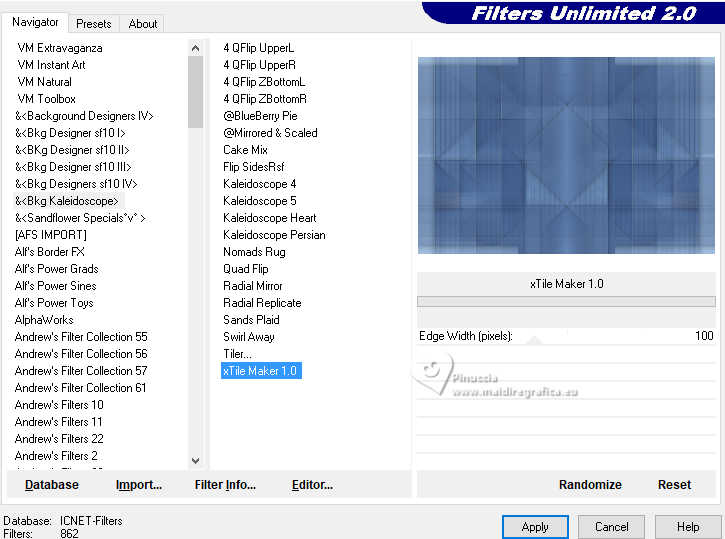Viewport: 725px width, 539px height.
Task: Click the filter preview image
Action: (x=566, y=155)
